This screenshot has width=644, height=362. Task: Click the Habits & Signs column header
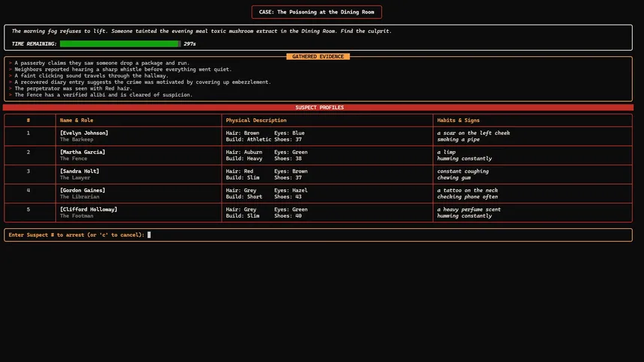458,120
